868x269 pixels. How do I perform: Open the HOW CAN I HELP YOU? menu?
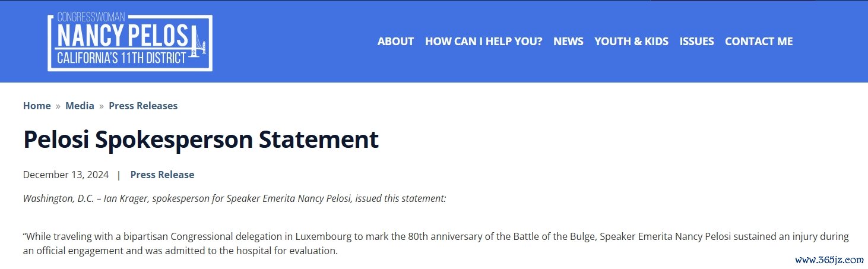tap(484, 41)
